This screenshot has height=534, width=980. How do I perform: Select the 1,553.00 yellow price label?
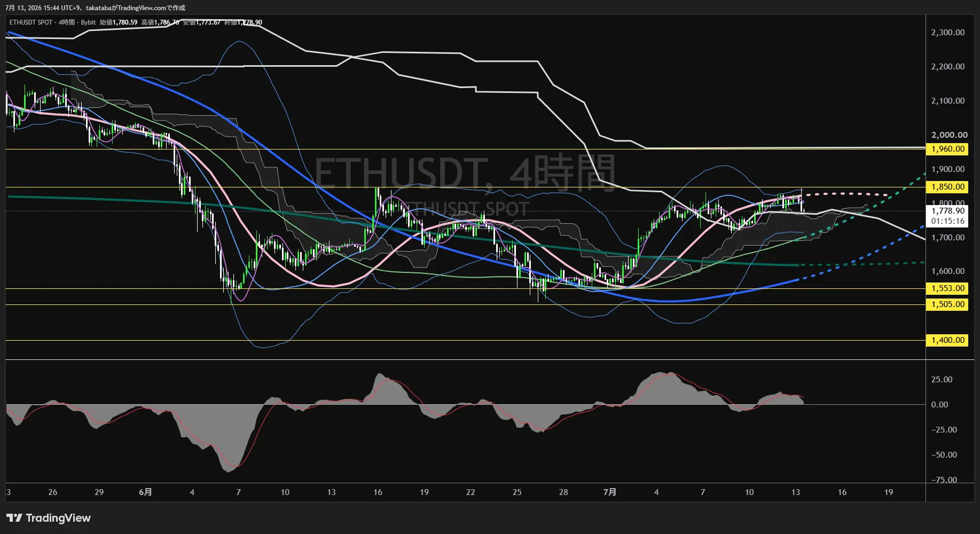click(948, 288)
